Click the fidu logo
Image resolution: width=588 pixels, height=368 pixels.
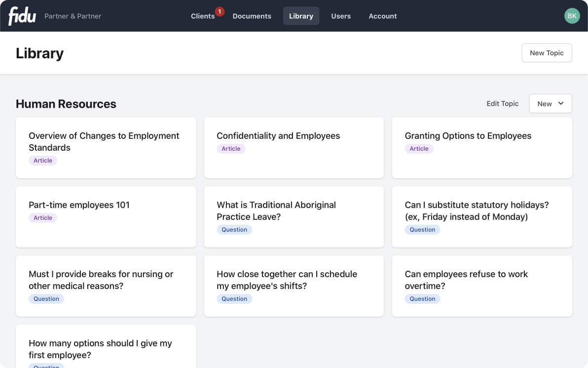click(22, 15)
